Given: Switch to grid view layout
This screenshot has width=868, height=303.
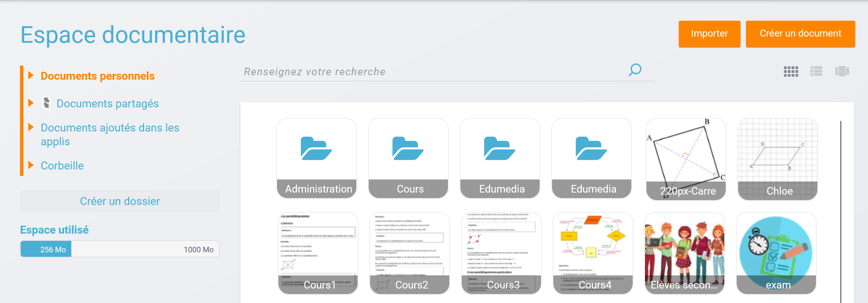Looking at the screenshot, I should pyautogui.click(x=791, y=71).
